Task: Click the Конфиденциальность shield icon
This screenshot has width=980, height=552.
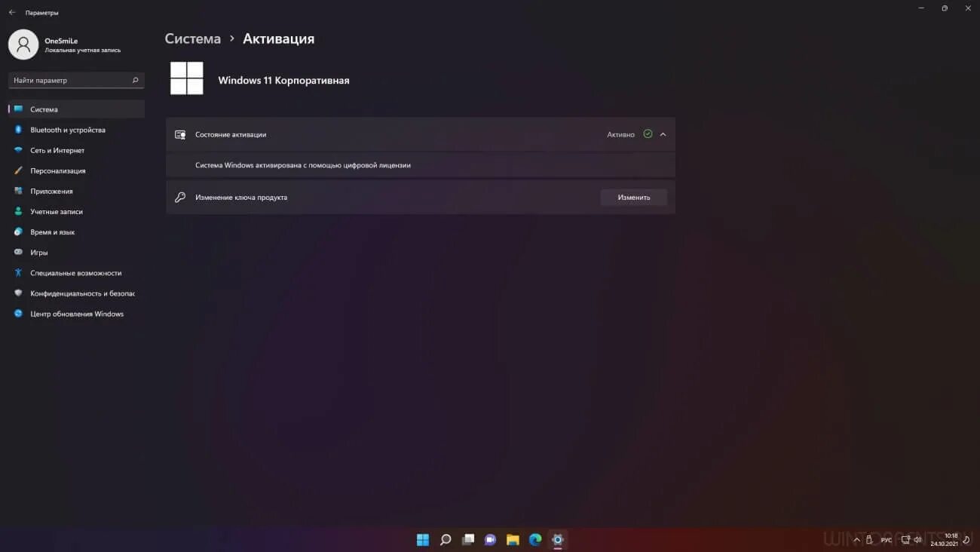Action: pos(19,293)
